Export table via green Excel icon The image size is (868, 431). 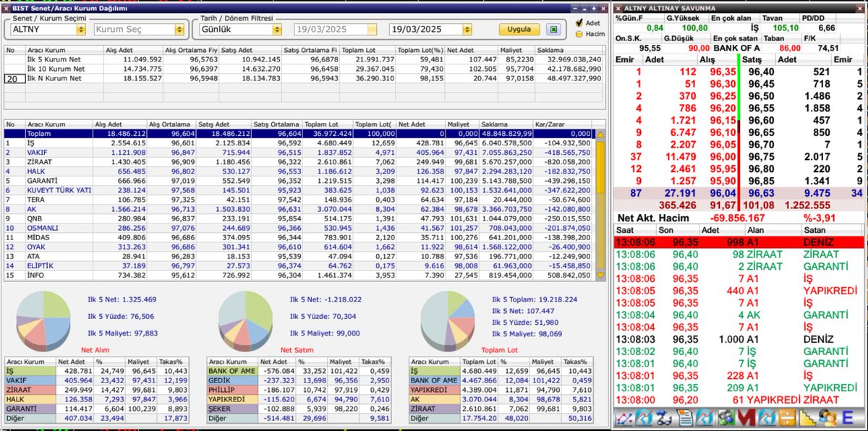tap(553, 30)
